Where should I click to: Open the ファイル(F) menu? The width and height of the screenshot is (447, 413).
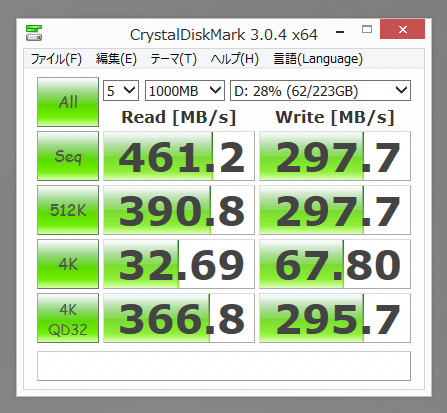[x=56, y=59]
